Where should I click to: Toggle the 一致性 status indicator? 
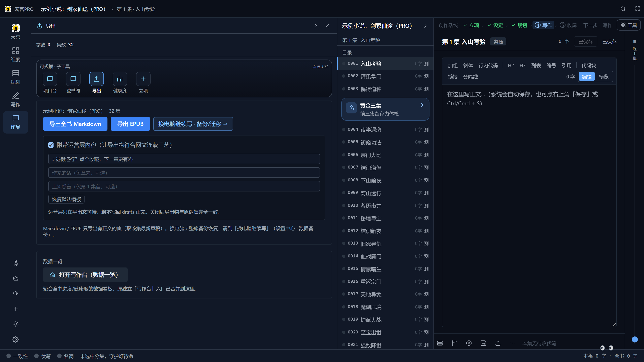point(17,356)
